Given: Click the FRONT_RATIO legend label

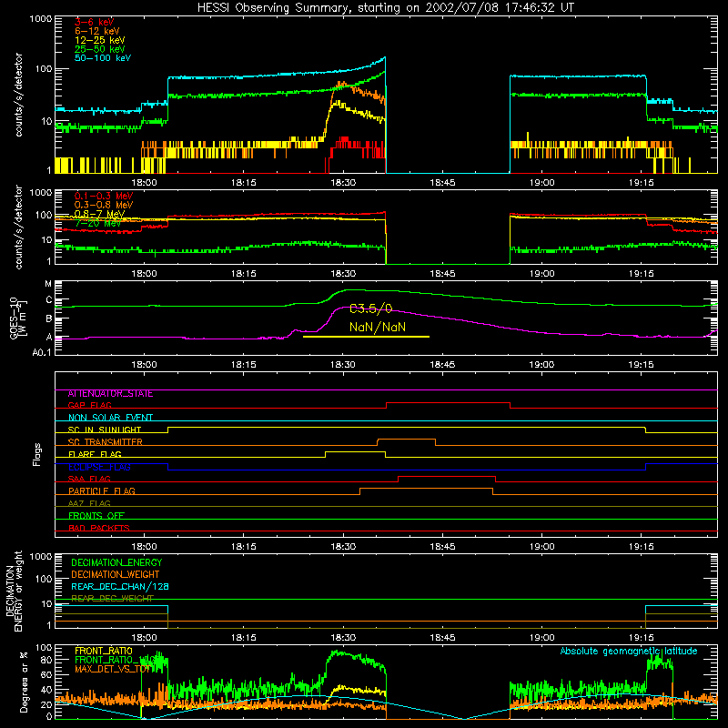Looking at the screenshot, I should [x=103, y=652].
